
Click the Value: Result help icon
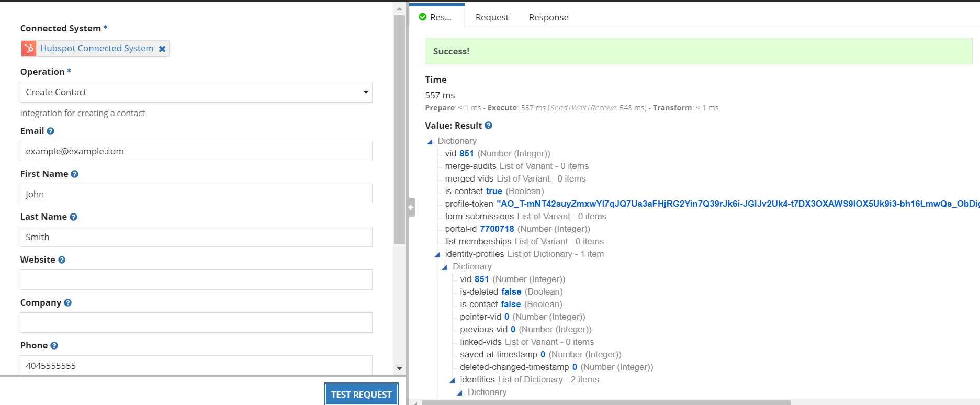tap(488, 126)
